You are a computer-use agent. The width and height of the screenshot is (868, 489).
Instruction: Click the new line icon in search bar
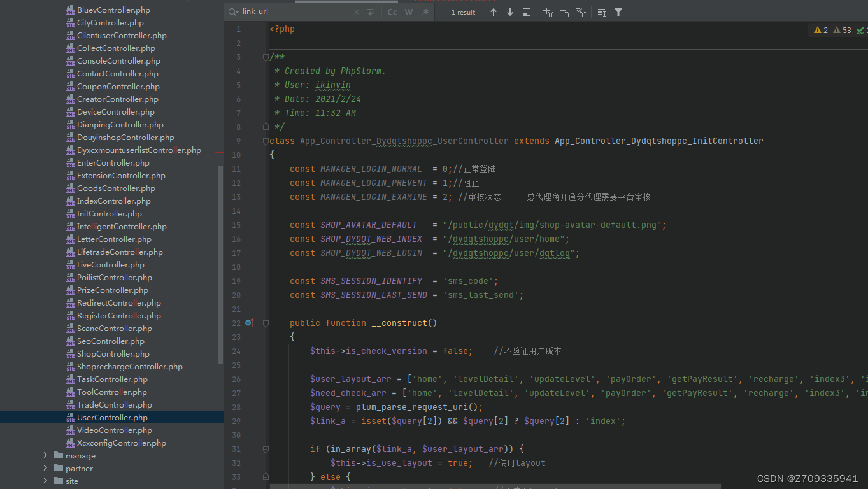pos(371,12)
